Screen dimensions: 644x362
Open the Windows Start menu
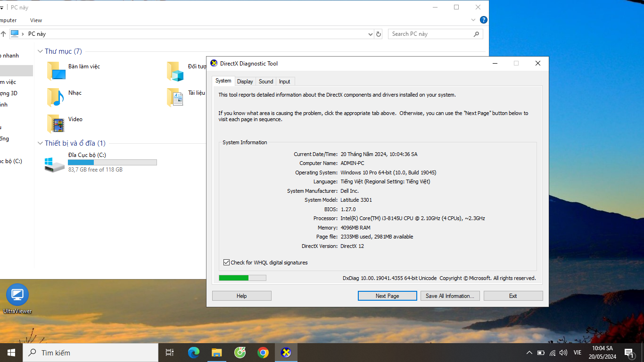pos(11,353)
